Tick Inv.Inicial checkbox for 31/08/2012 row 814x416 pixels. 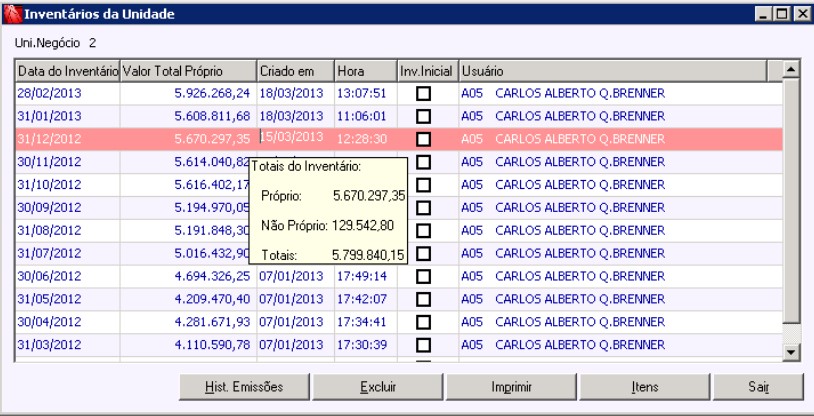click(424, 231)
